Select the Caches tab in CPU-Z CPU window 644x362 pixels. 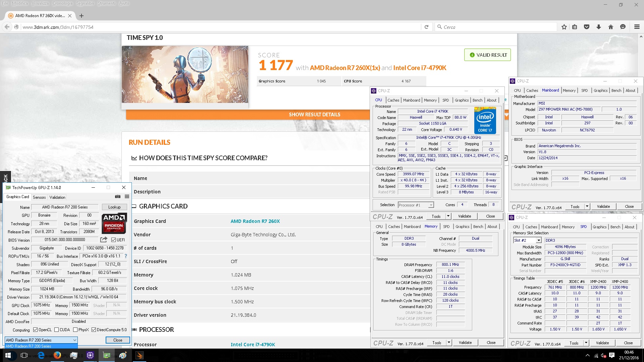393,100
